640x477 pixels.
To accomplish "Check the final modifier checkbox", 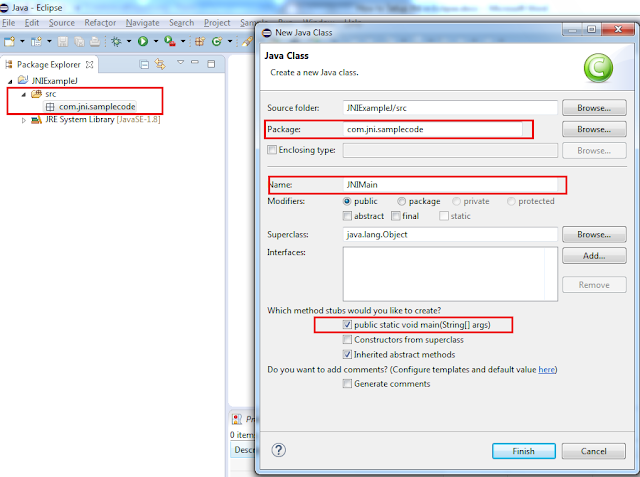I will click(x=396, y=216).
